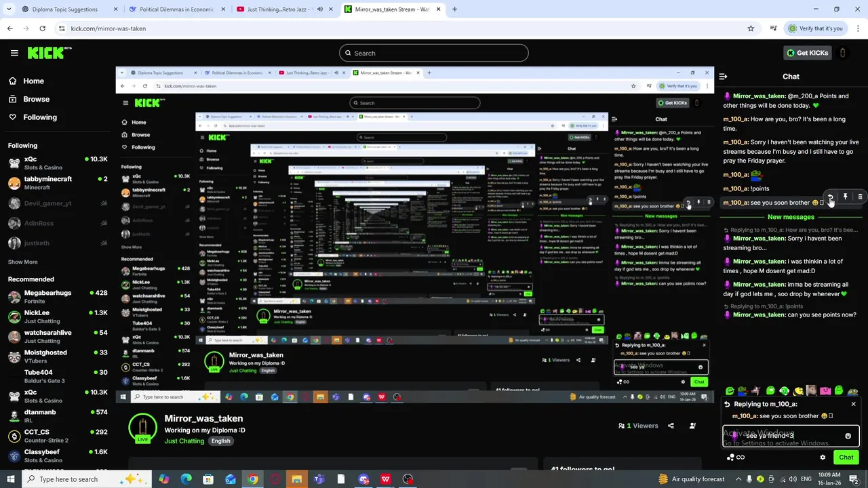Open watchsarahlive recommended channel
Viewport: 868px width, 488px height.
57,337
